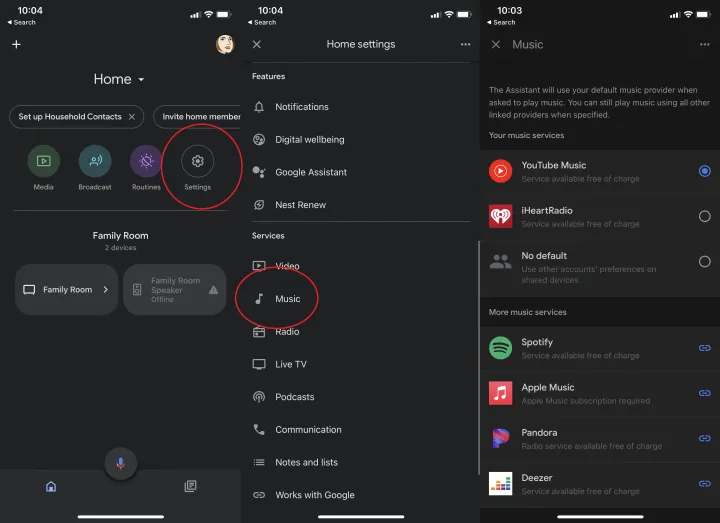Tap the Broadcast icon
This screenshot has height=523, width=720.
(x=95, y=161)
